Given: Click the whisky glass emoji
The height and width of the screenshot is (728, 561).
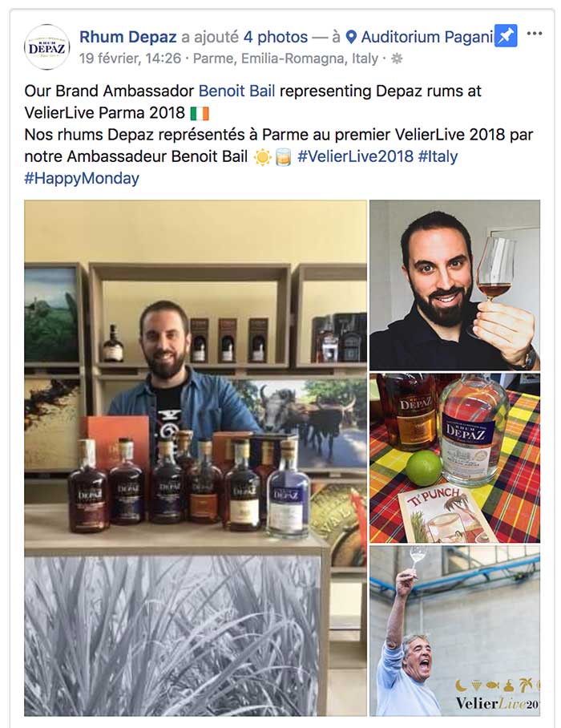Looking at the screenshot, I should [x=283, y=157].
